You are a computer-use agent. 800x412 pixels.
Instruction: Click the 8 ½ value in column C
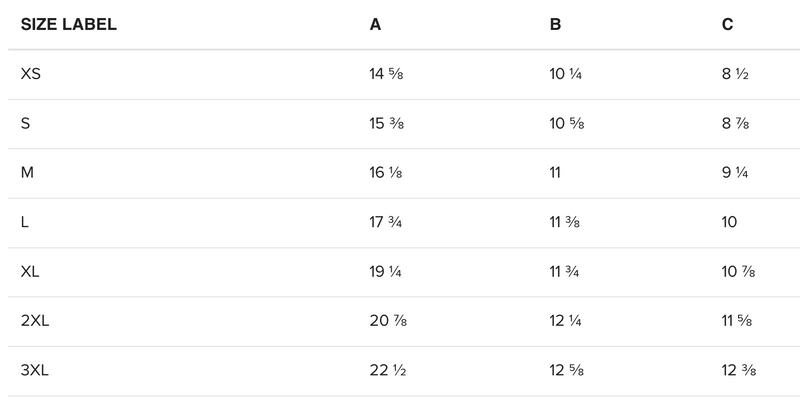(x=735, y=75)
